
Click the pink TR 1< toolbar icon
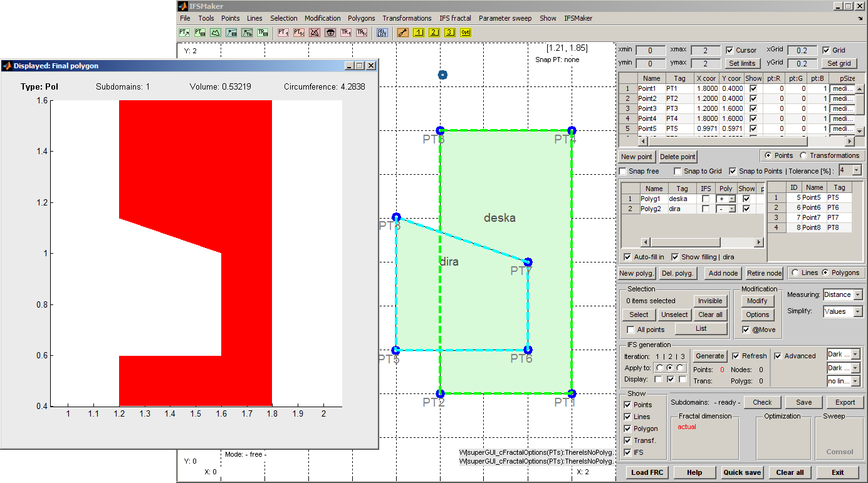tap(362, 32)
